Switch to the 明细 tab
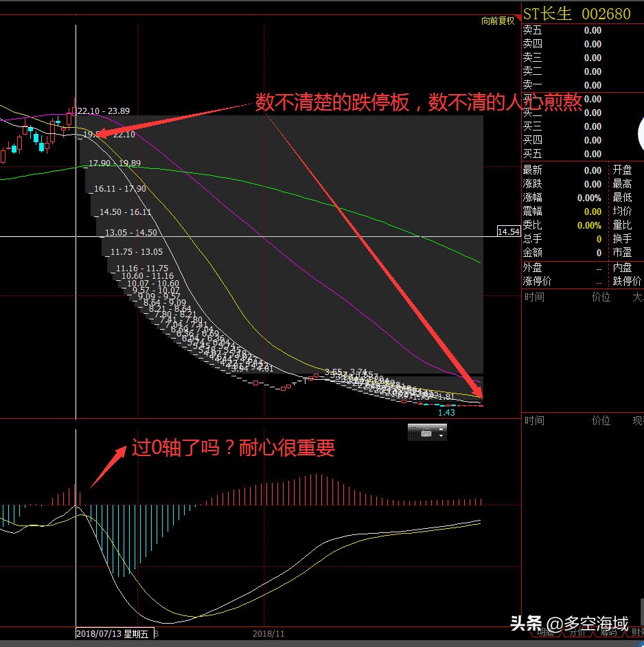 click(x=546, y=633)
